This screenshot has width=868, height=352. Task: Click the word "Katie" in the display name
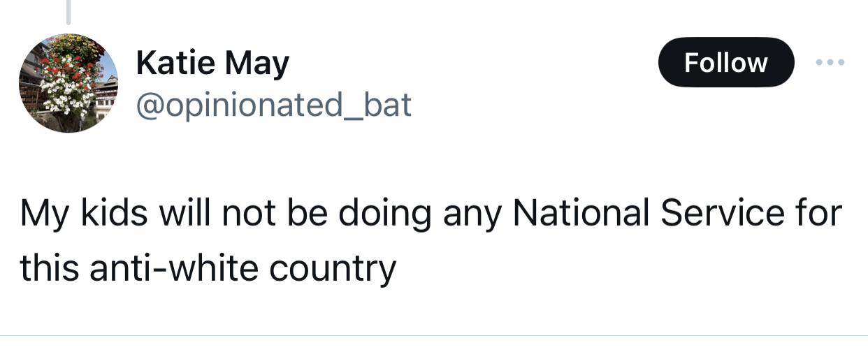178,64
